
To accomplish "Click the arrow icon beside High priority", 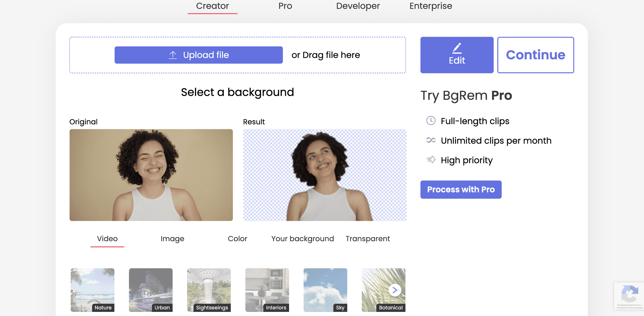I will pos(431,160).
